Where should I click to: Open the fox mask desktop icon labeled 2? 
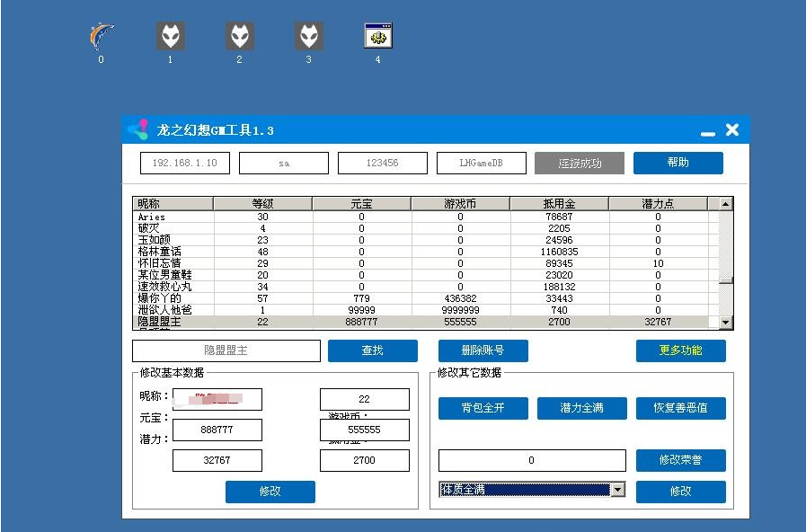pos(240,37)
